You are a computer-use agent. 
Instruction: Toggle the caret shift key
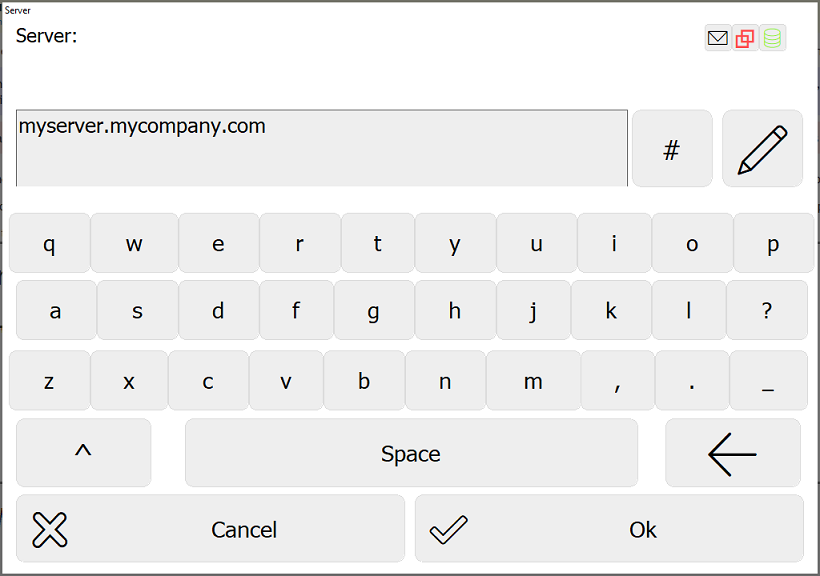click(x=84, y=453)
